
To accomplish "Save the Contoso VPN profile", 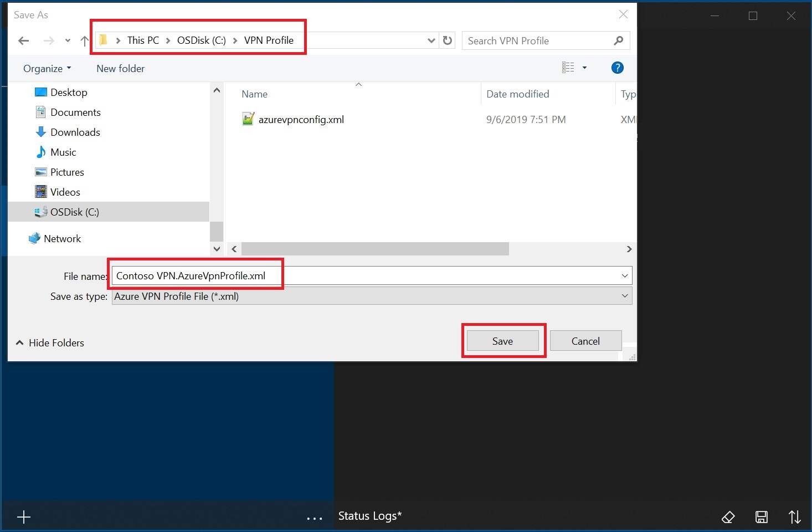I will coord(502,340).
